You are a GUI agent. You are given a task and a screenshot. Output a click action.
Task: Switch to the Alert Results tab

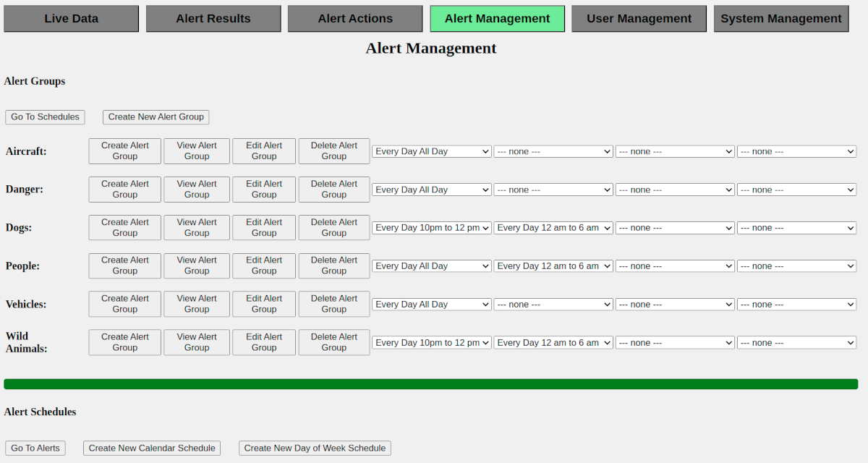(x=213, y=19)
